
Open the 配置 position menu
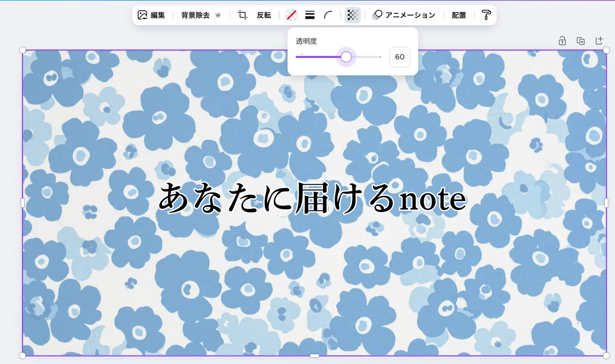pos(459,15)
